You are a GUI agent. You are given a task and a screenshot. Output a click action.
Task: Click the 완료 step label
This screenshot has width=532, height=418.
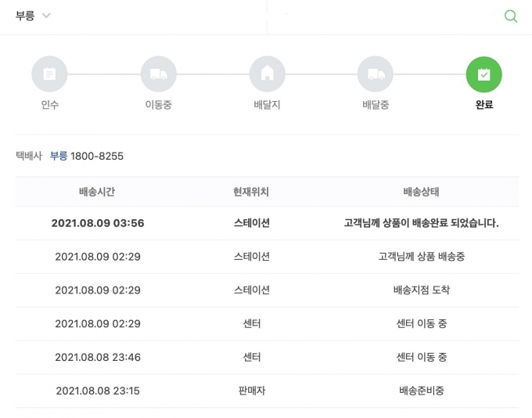click(x=484, y=105)
